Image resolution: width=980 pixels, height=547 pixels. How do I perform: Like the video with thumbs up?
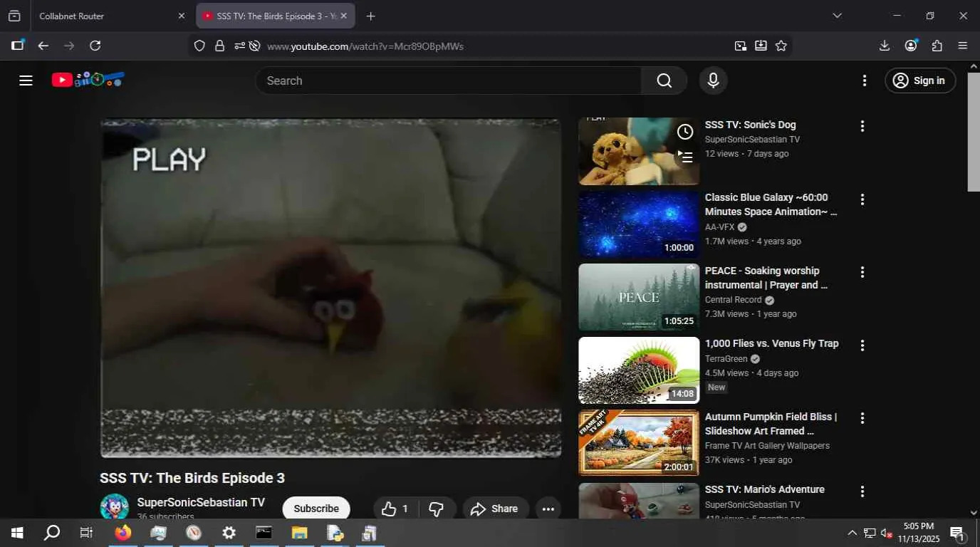(397, 509)
